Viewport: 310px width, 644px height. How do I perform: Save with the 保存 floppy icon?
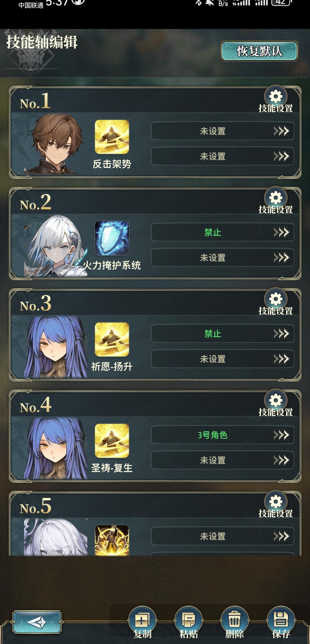coord(281,620)
